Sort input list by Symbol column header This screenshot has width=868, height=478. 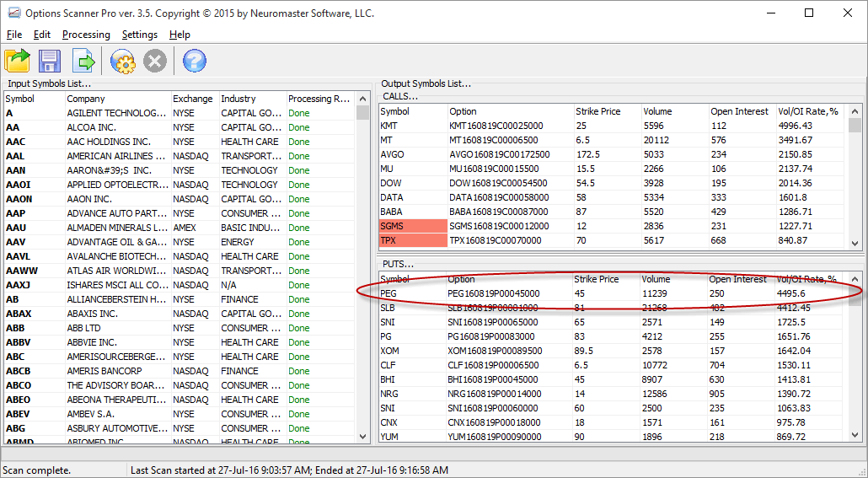click(x=35, y=99)
